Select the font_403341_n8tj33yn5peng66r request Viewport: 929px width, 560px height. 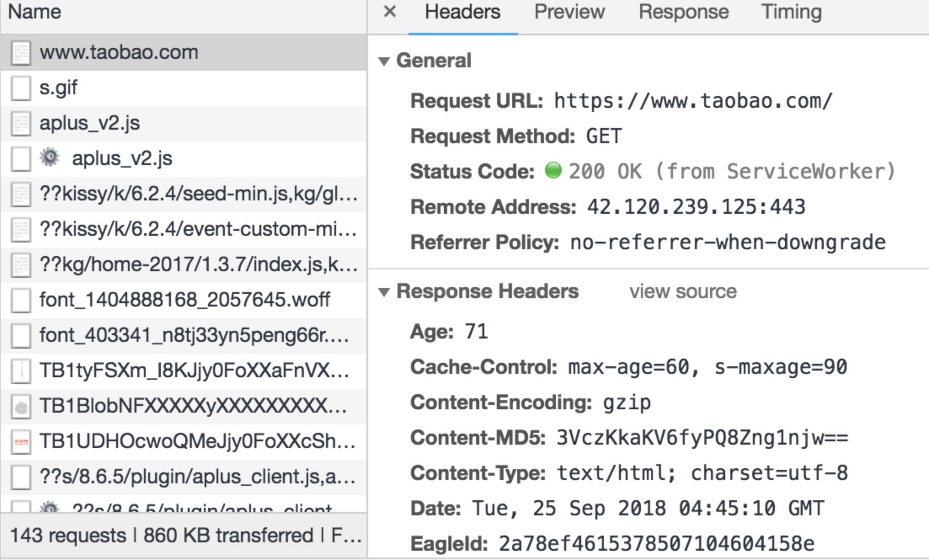click(x=194, y=336)
